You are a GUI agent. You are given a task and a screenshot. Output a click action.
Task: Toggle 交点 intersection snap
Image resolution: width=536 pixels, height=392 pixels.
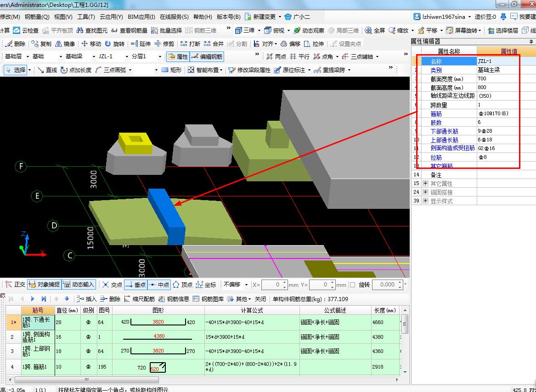coord(112,284)
